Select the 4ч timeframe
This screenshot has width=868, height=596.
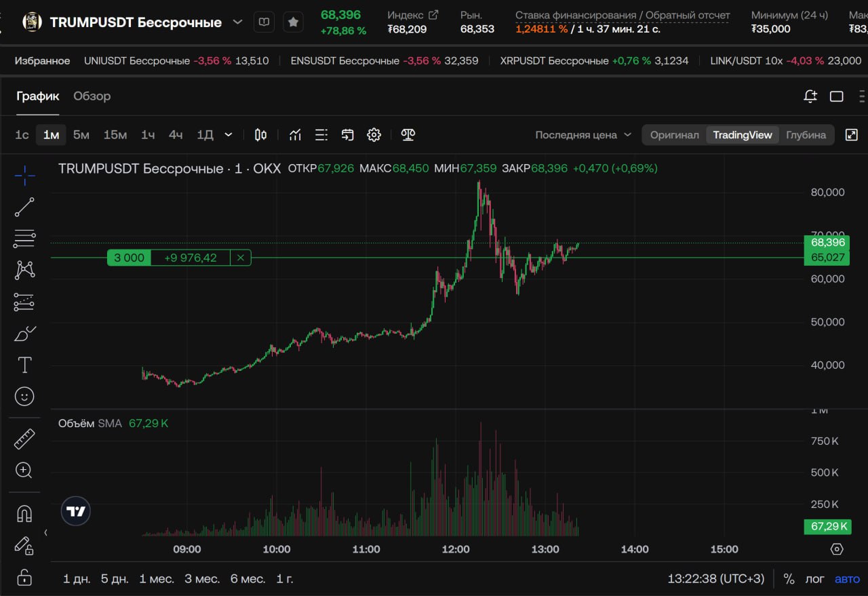(x=176, y=135)
